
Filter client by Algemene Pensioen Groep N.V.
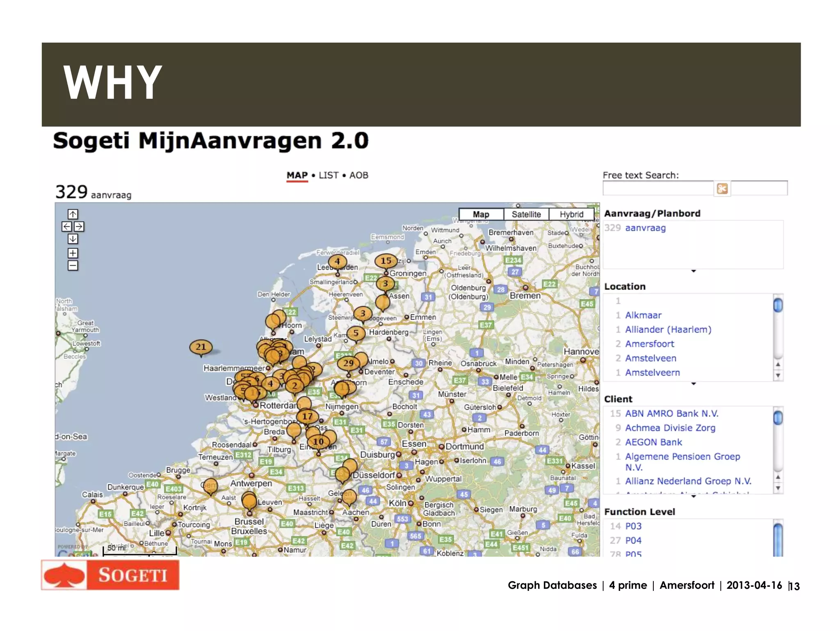pyautogui.click(x=682, y=462)
